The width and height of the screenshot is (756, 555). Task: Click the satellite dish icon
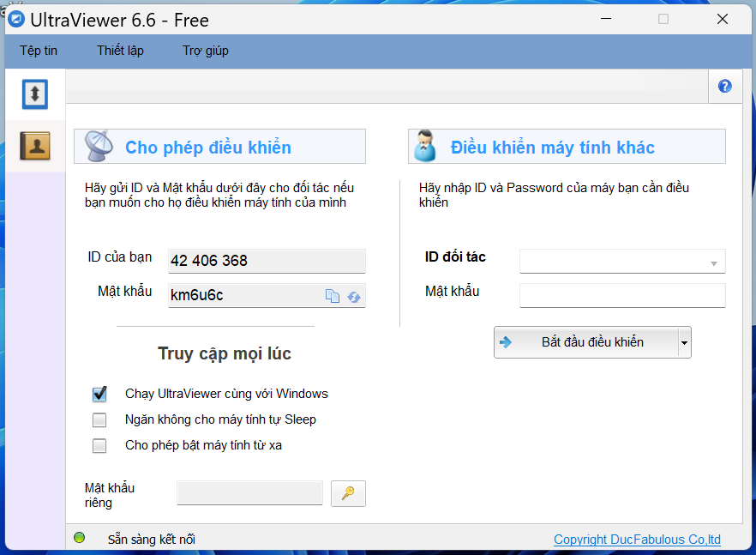click(x=99, y=146)
